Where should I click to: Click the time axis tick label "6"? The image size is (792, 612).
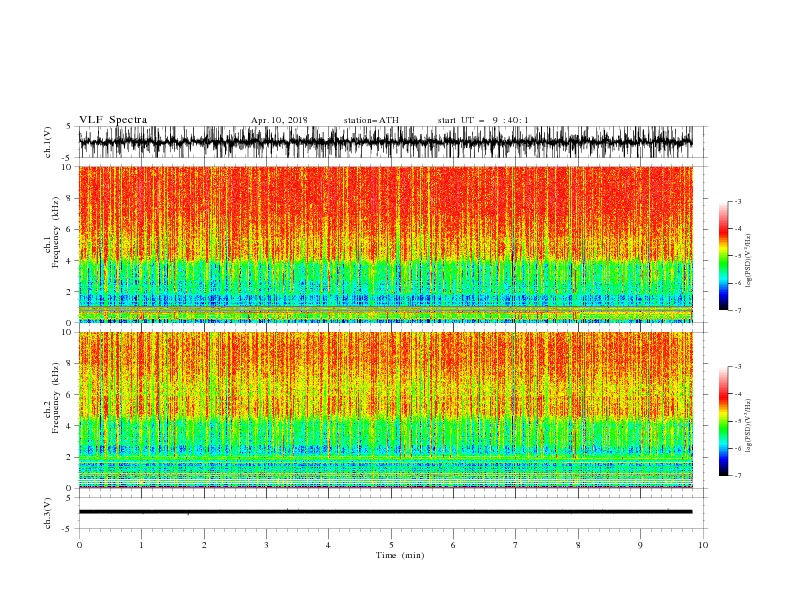pyautogui.click(x=453, y=545)
